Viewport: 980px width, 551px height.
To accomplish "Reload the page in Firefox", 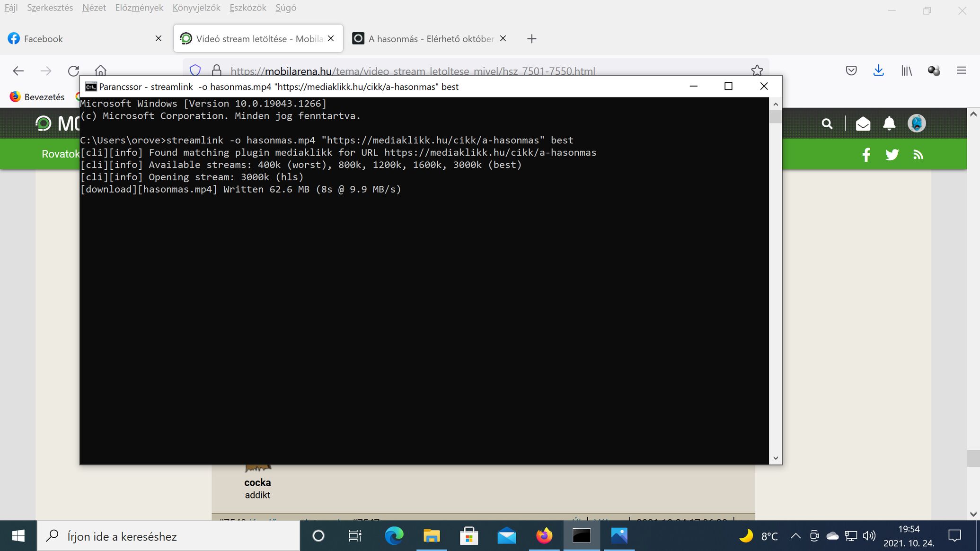I will (x=73, y=71).
